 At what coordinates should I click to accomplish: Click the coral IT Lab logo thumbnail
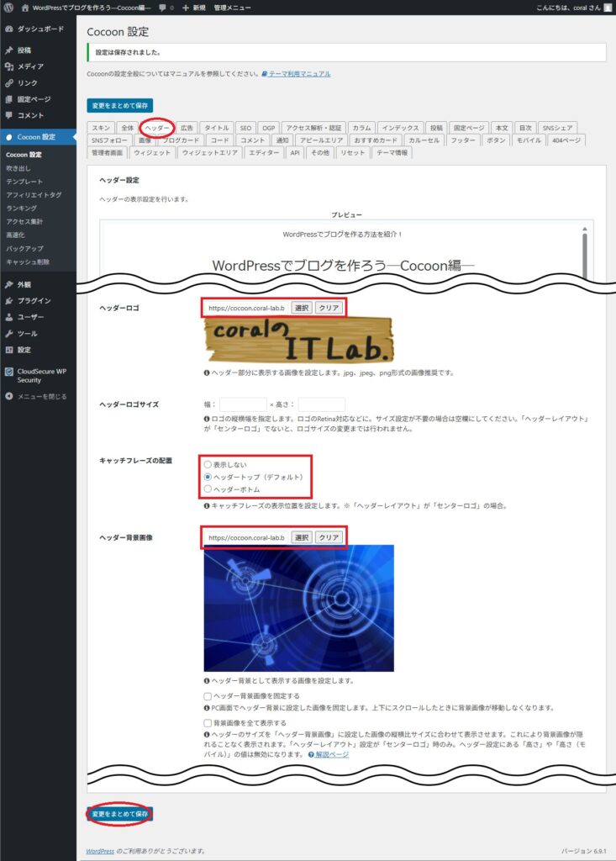298,341
